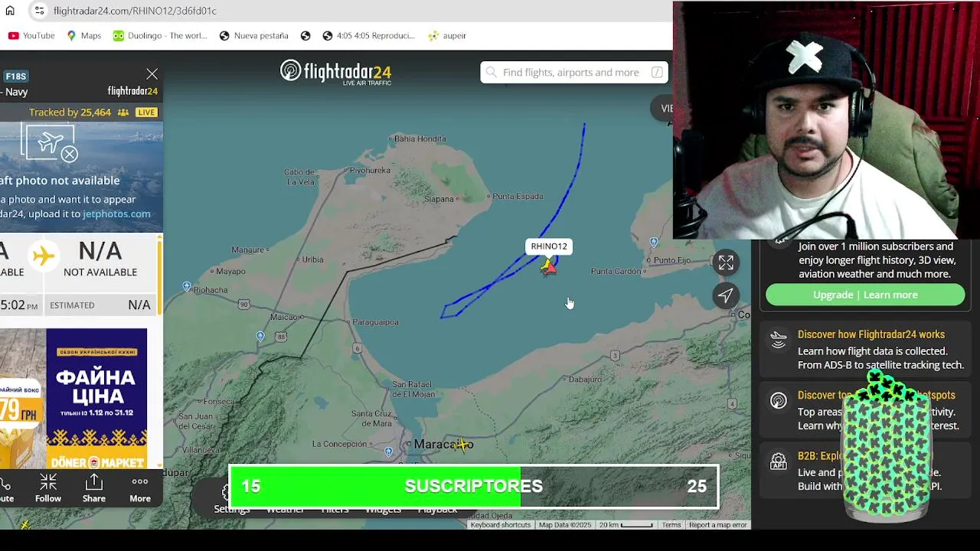980x551 pixels.
Task: Click the flightradar24.com URL address bar
Action: tap(135, 11)
